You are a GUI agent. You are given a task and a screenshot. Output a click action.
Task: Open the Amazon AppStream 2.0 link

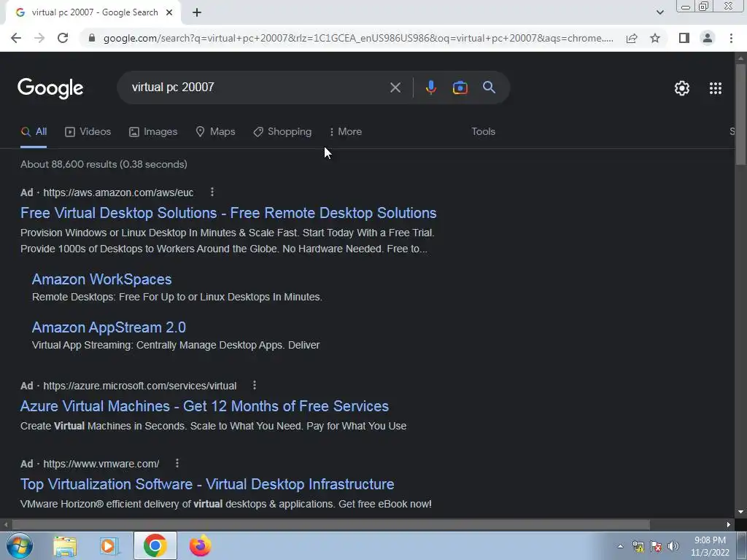(109, 327)
